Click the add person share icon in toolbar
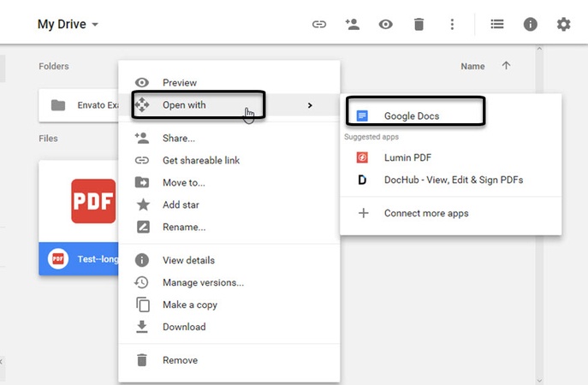 352,24
